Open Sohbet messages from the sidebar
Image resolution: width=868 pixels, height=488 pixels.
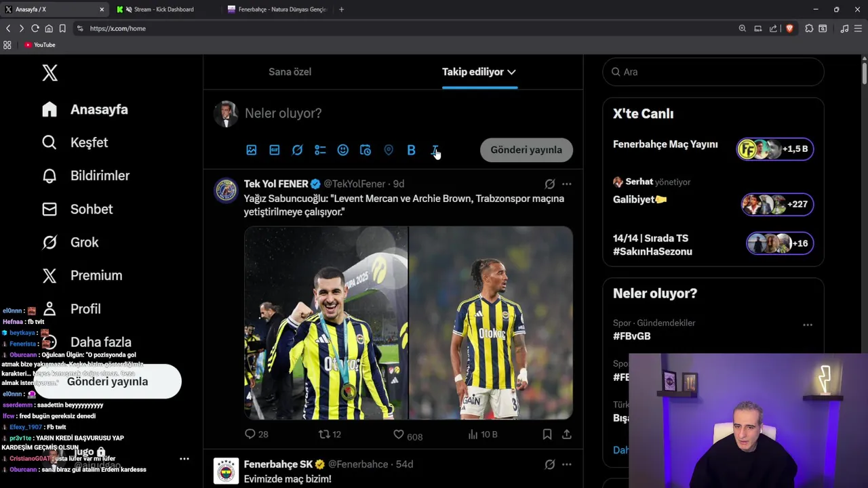pos(77,209)
